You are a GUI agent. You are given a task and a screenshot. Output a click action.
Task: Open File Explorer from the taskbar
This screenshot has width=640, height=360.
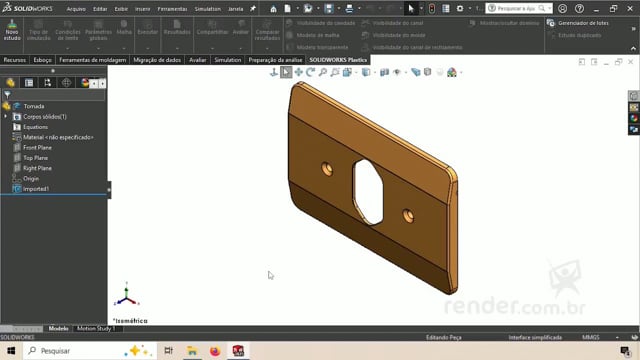192,351
